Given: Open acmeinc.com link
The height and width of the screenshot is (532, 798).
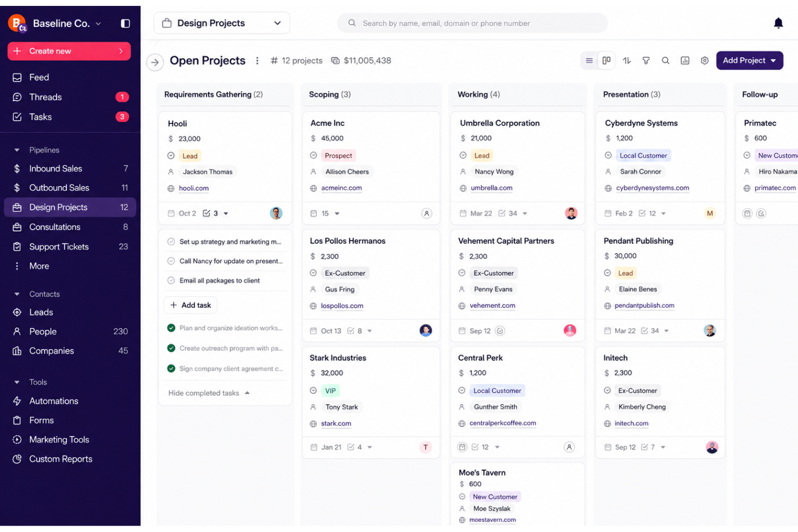Looking at the screenshot, I should 341,188.
